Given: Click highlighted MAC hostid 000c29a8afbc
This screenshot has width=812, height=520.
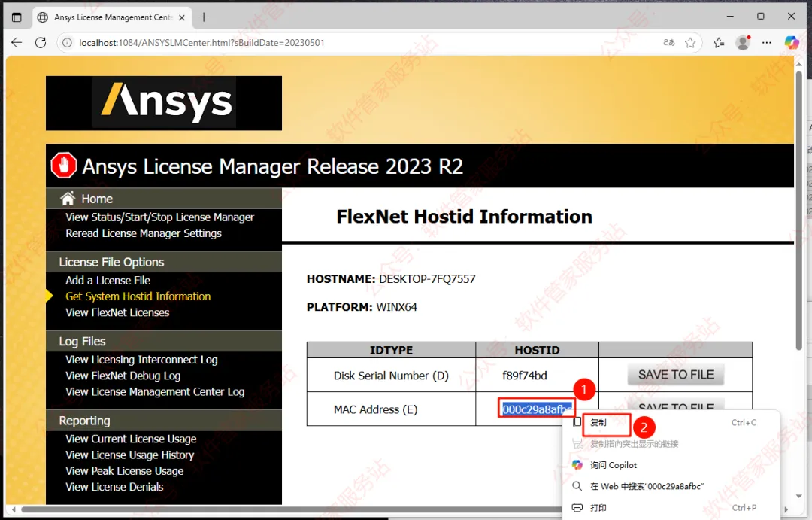Looking at the screenshot, I should pos(537,409).
